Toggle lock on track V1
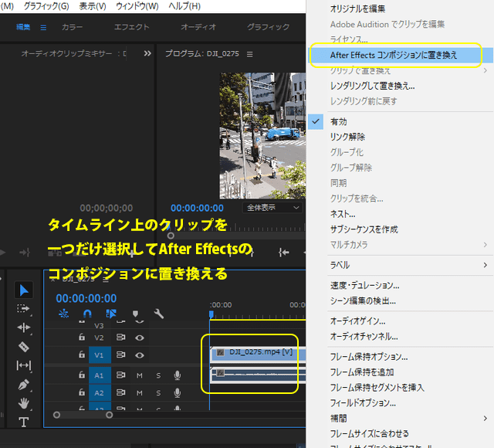Screen dimensions: 494x448 (82, 355)
